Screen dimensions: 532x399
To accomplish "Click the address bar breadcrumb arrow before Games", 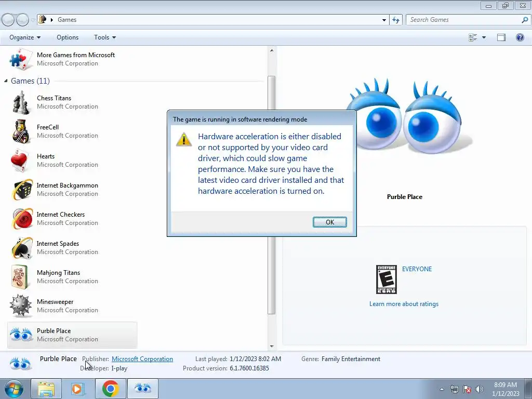I will 51,20.
